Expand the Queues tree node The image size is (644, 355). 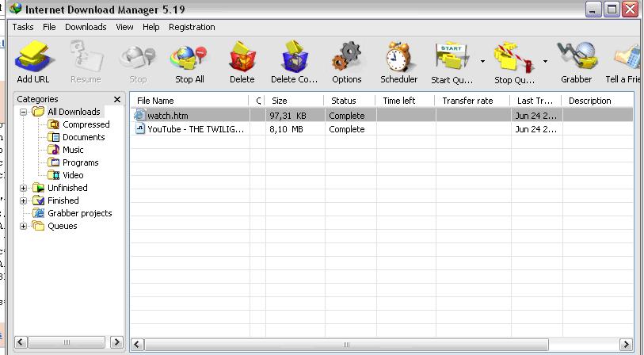click(24, 226)
